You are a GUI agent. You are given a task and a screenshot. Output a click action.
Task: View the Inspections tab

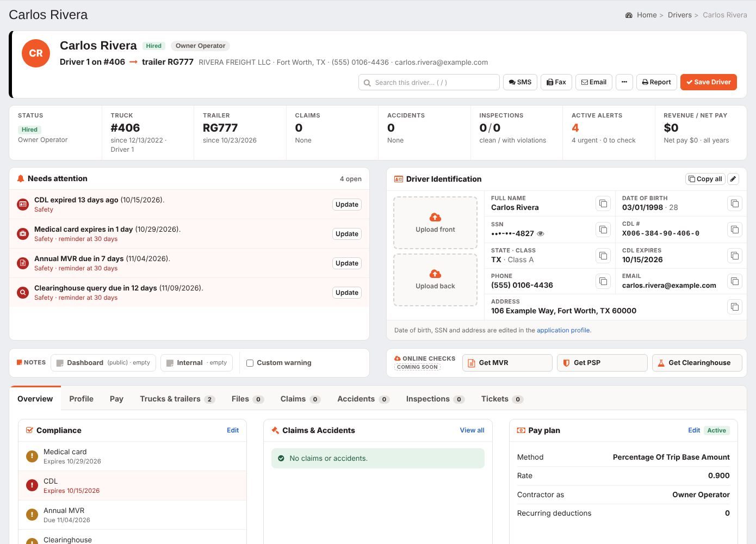click(x=435, y=399)
